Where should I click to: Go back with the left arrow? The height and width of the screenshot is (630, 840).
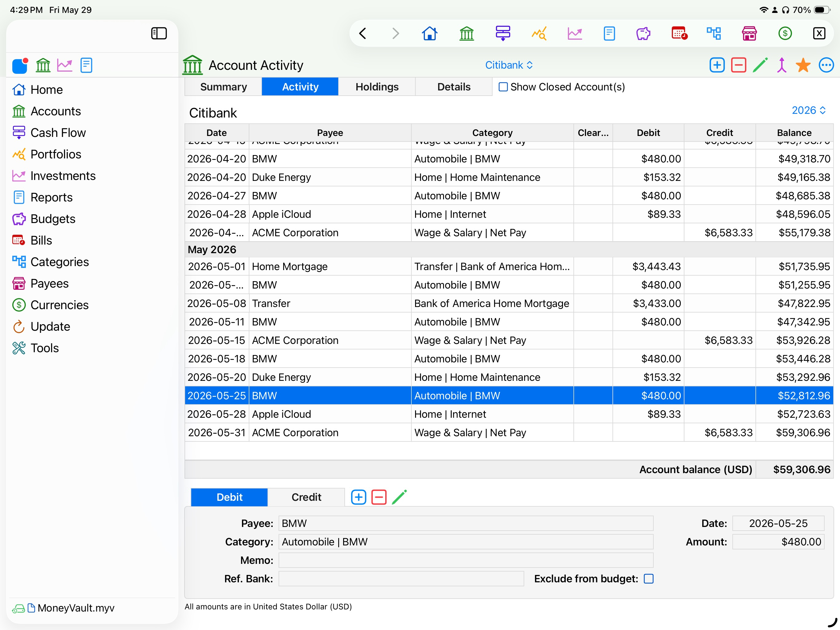tap(363, 34)
